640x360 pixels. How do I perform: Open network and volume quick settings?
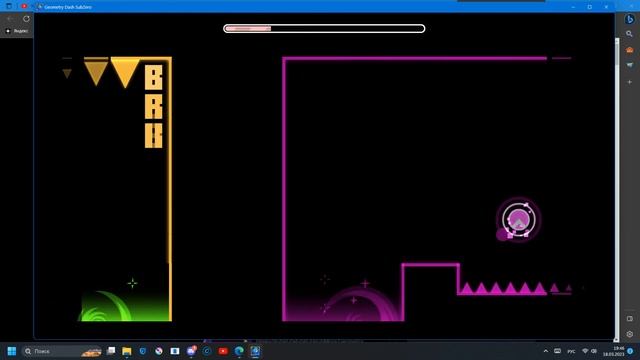click(x=589, y=351)
